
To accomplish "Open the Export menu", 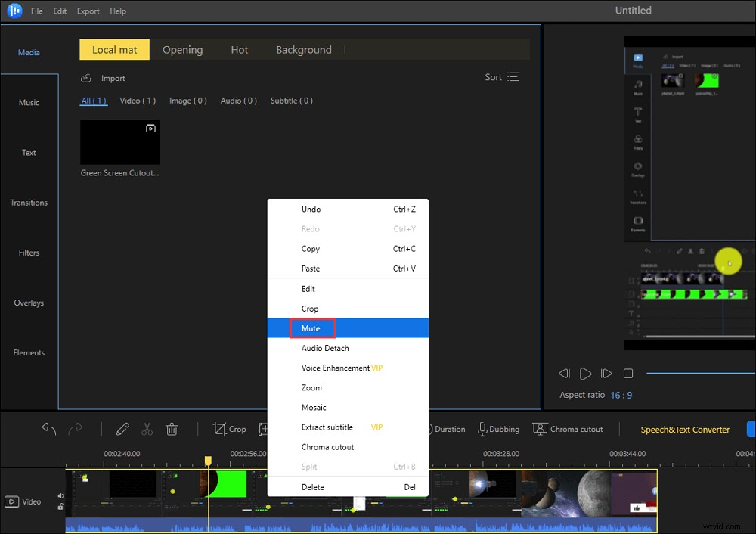I will point(88,11).
